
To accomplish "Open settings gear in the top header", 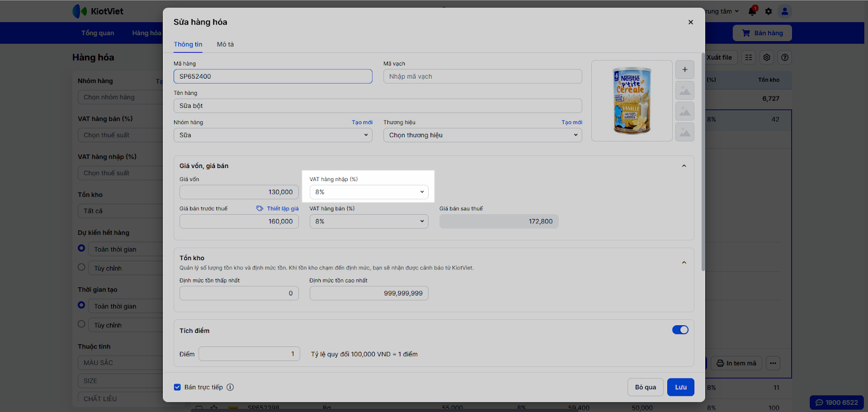I will tap(769, 11).
